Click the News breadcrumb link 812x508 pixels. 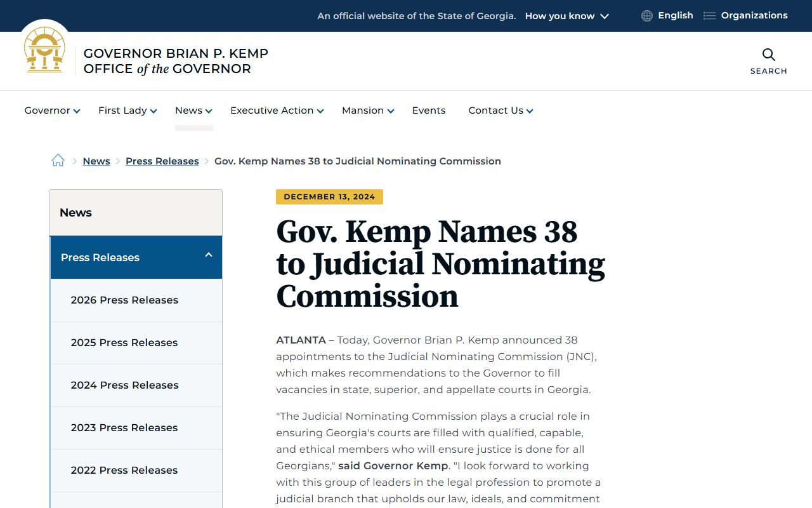[x=96, y=161]
